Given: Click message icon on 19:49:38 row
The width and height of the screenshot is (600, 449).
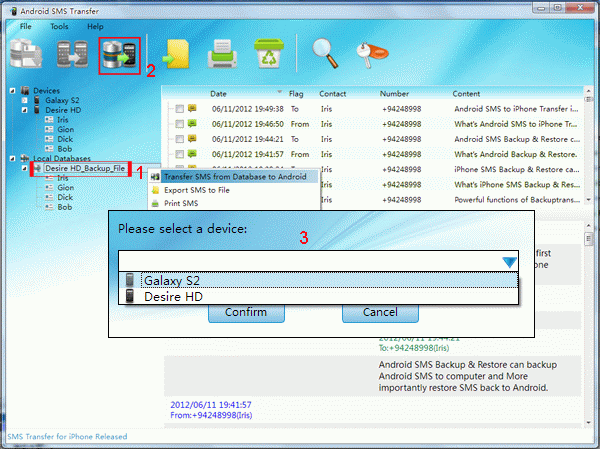Looking at the screenshot, I should point(192,108).
